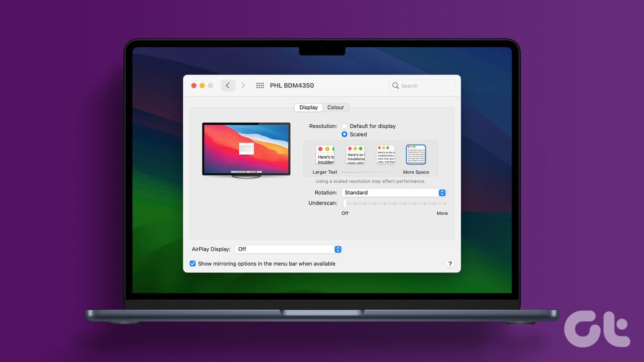Open the AirPlay Display dropdown
The width and height of the screenshot is (644, 362).
[288, 249]
